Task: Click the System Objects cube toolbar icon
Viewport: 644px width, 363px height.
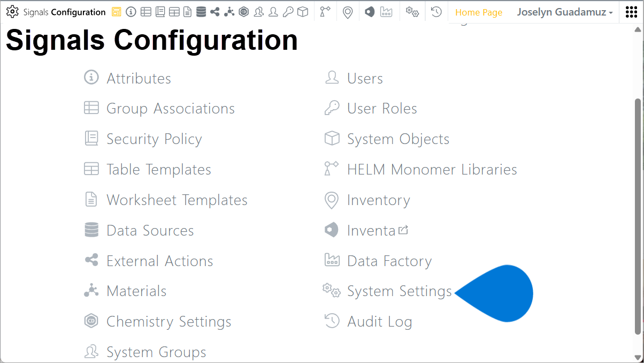Action: tap(302, 12)
